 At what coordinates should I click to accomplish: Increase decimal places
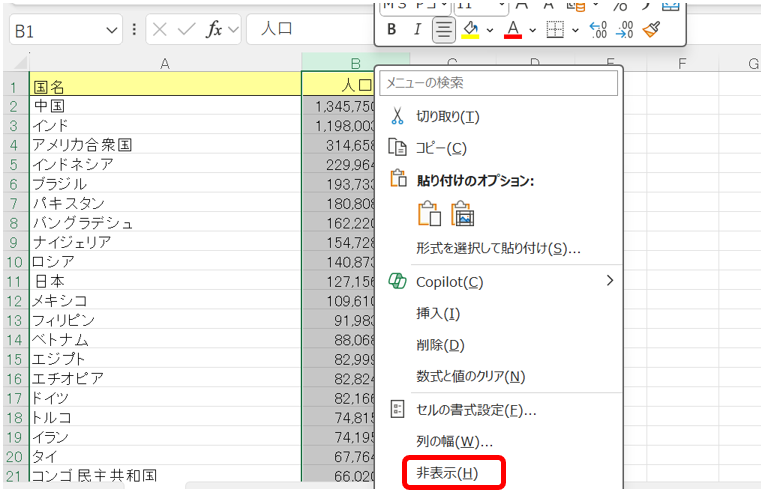[598, 30]
